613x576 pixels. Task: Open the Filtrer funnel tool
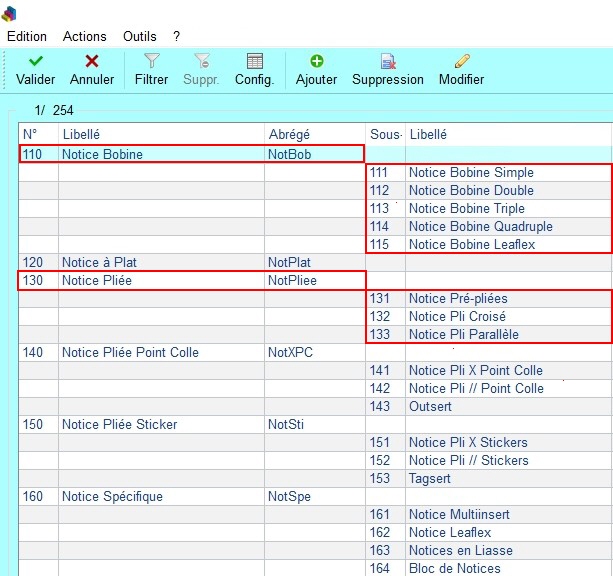(151, 62)
